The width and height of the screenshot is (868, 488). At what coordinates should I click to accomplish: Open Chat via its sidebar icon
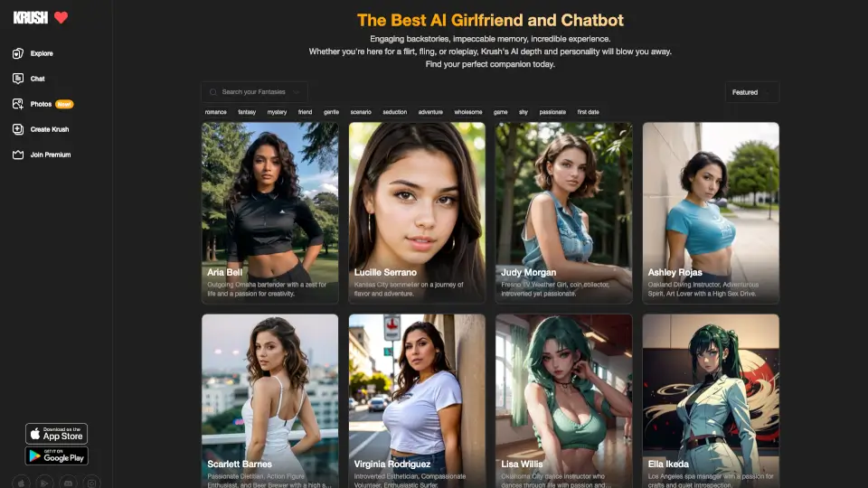[18, 79]
